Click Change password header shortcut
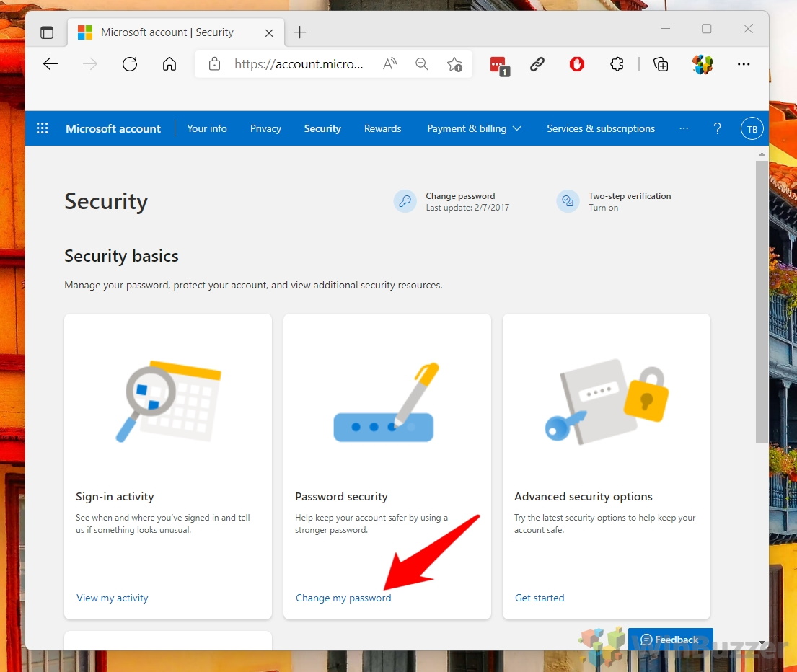 pos(460,196)
